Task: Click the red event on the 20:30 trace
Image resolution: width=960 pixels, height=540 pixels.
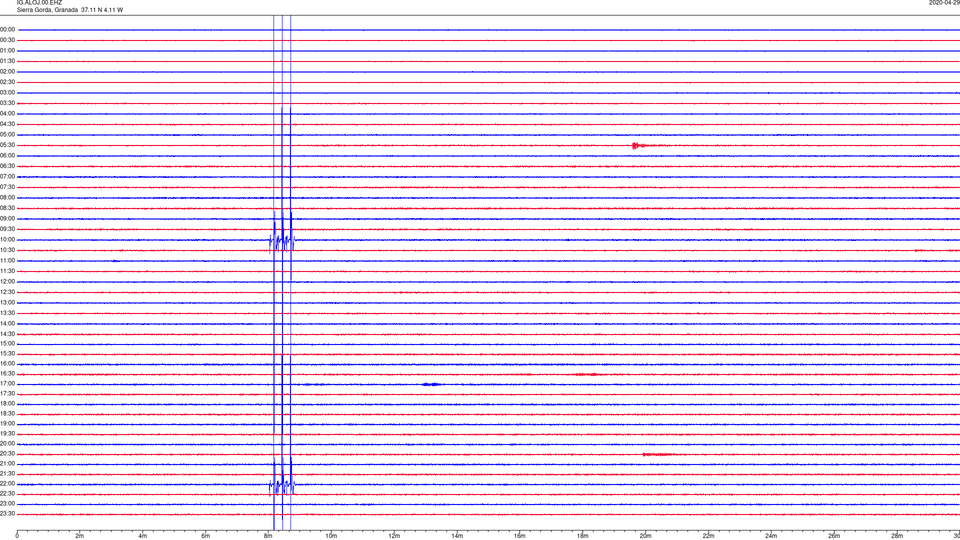Action: [x=658, y=454]
